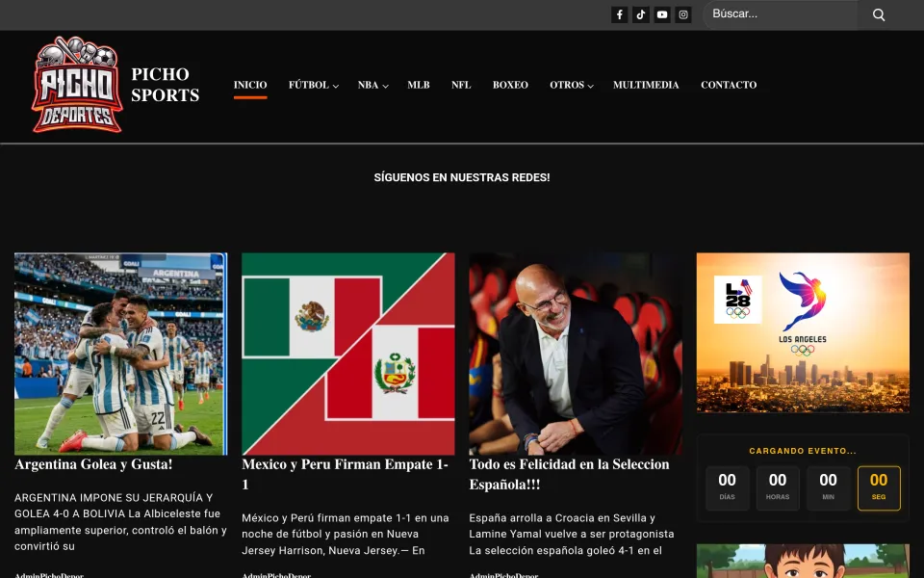This screenshot has height=578, width=924.
Task: Click the 'SÍGUENOS EN NUESTRAS REDES!' heading
Action: pos(462,177)
